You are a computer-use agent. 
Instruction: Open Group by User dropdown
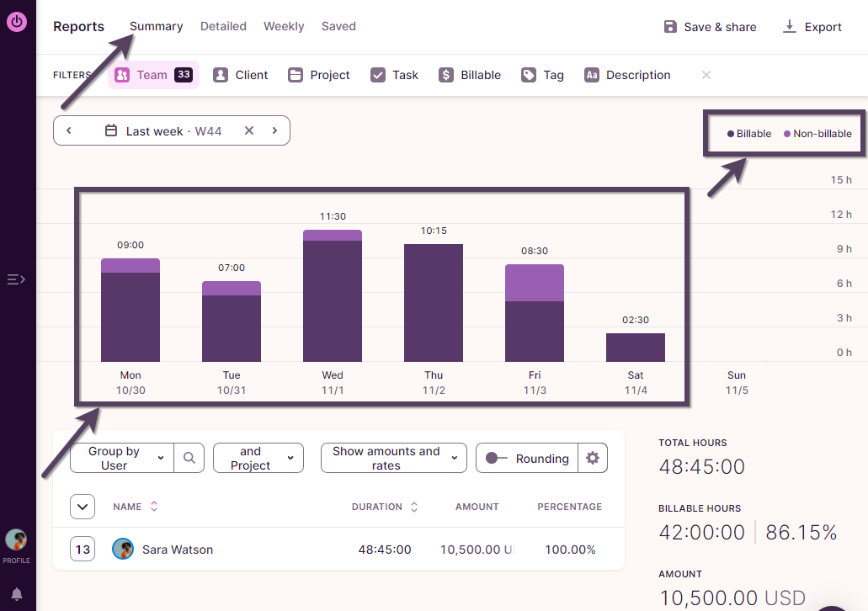click(122, 458)
